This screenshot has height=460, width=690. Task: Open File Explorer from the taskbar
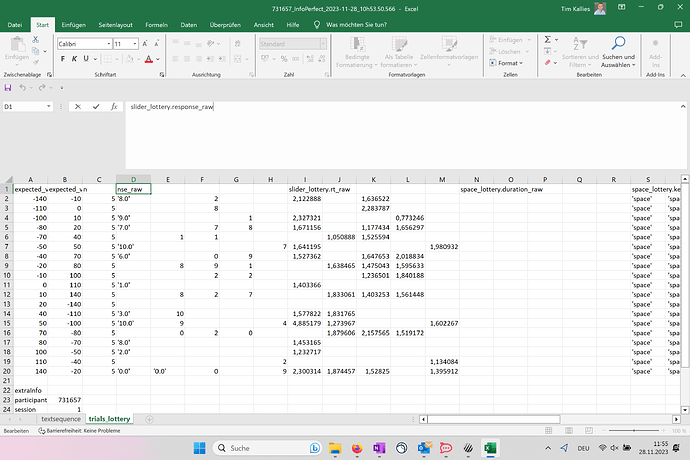click(x=335, y=448)
